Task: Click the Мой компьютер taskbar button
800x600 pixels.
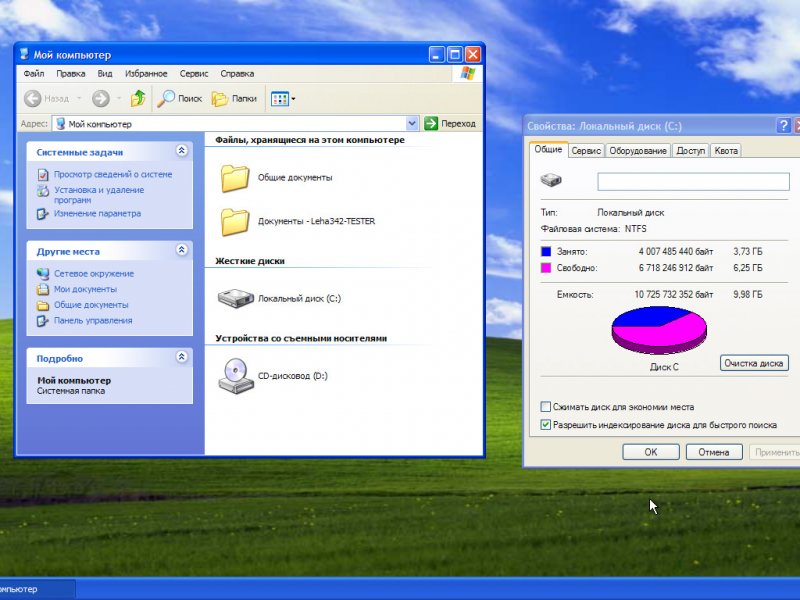Action: coord(37,589)
